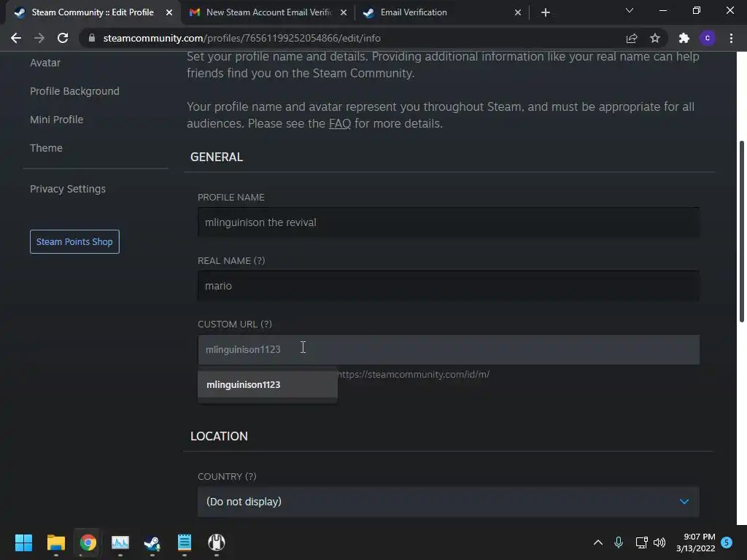Image resolution: width=747 pixels, height=560 pixels.
Task: Click the Real Name input field
Action: (x=449, y=286)
